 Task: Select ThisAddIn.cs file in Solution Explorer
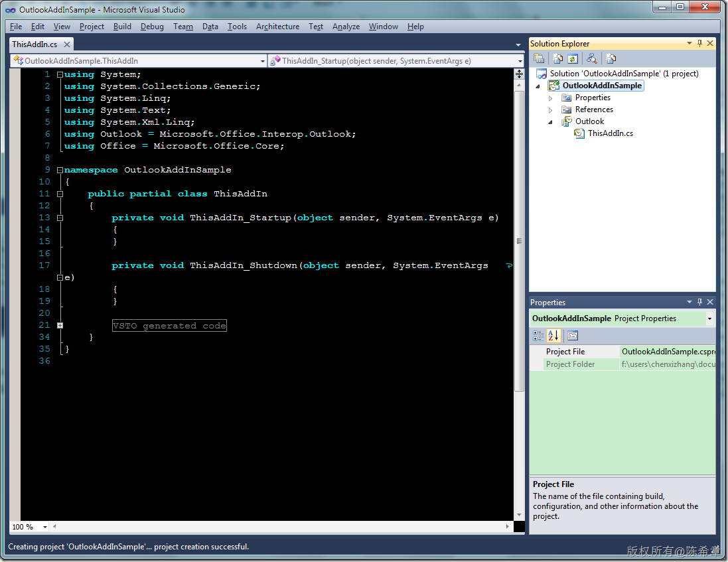[x=610, y=133]
